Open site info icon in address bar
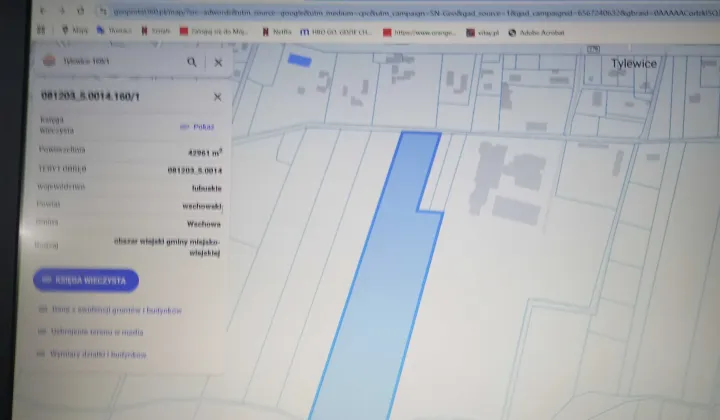 click(x=103, y=11)
